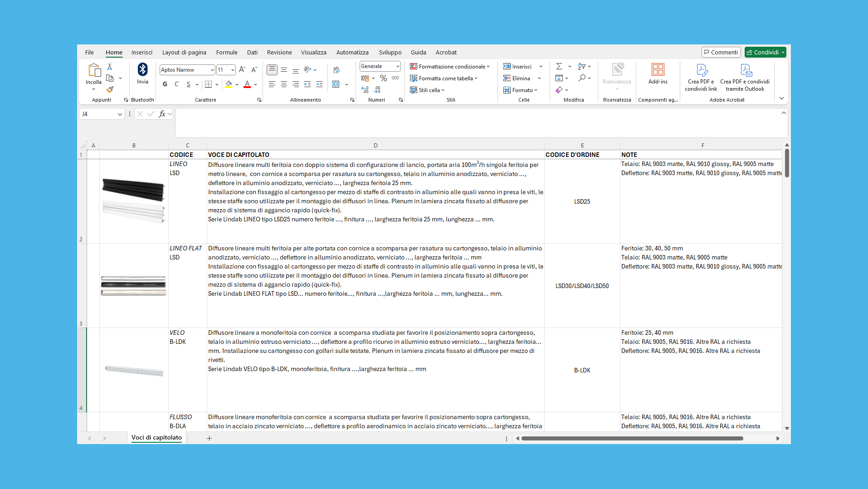Click the text orientation icon

(307, 70)
